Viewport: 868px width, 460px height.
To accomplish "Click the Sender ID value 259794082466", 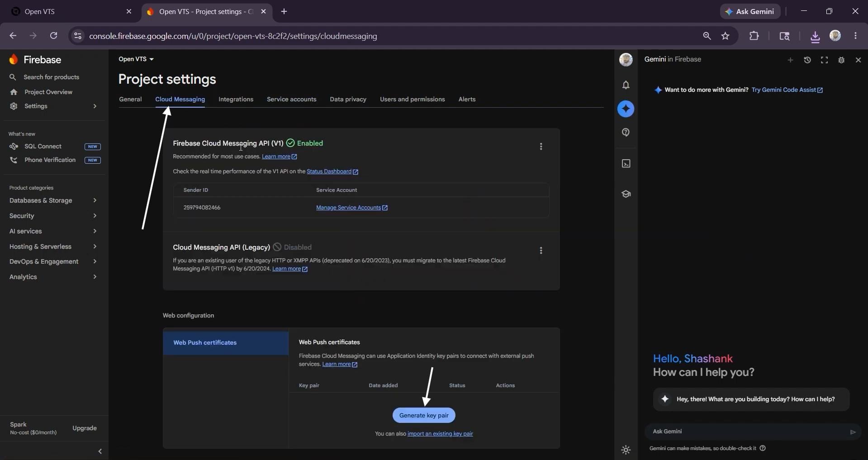I will (x=202, y=208).
